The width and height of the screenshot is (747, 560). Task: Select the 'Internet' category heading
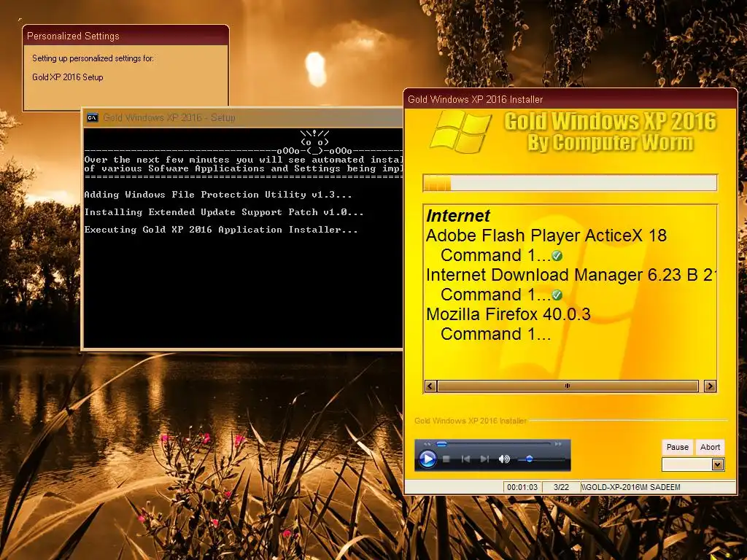click(x=458, y=216)
